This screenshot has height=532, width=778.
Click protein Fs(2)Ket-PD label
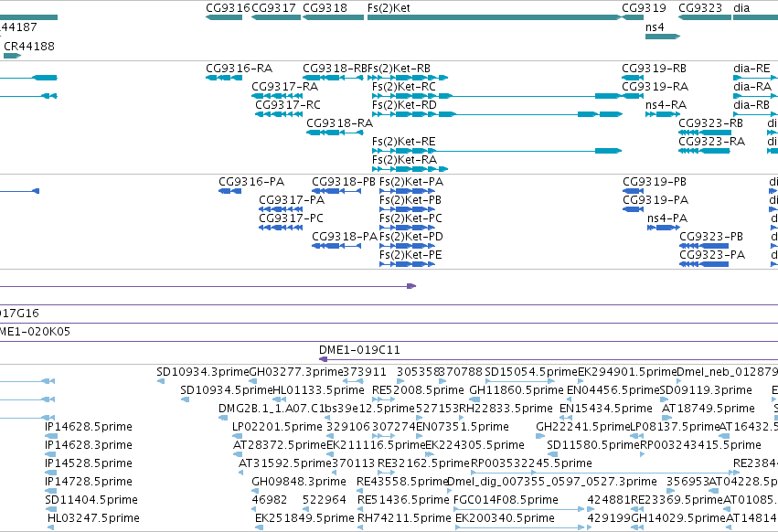(411, 237)
